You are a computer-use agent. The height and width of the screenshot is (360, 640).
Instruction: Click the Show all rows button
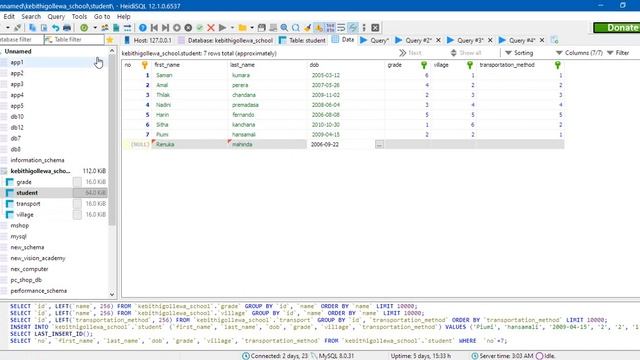466,53
